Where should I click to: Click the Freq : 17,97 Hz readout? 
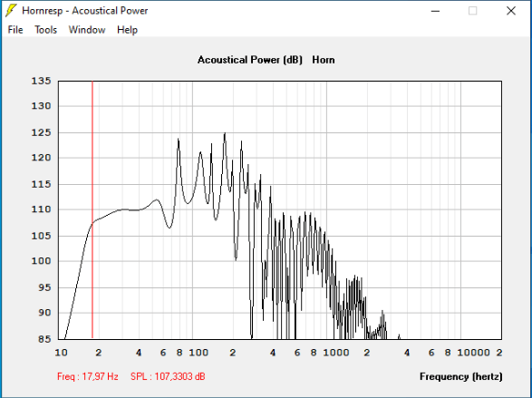click(x=88, y=376)
